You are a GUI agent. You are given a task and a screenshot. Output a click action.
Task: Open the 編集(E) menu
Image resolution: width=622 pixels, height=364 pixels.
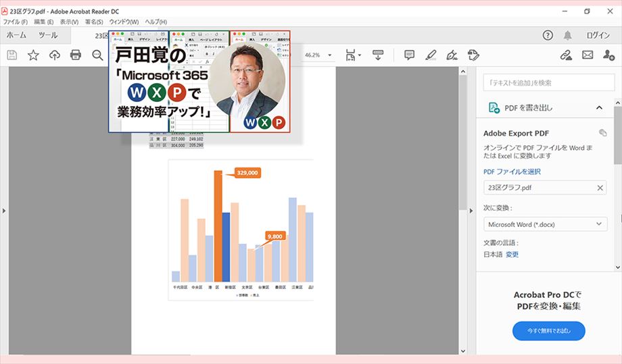point(44,22)
